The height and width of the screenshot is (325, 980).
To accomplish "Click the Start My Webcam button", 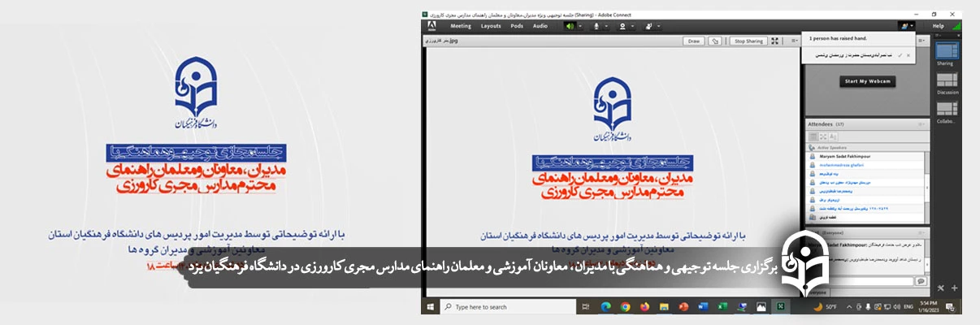I will point(867,81).
